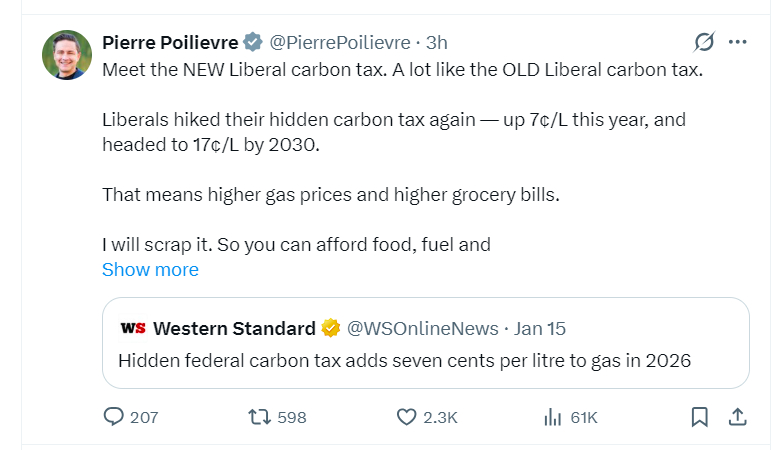
Task: Click the @WSOnlineNews handle
Action: (422, 328)
